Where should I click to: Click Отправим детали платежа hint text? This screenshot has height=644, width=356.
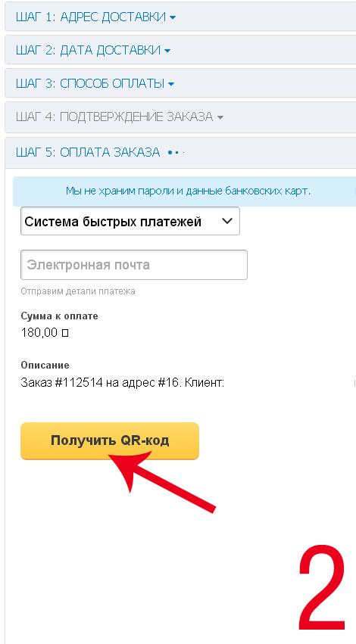(78, 291)
